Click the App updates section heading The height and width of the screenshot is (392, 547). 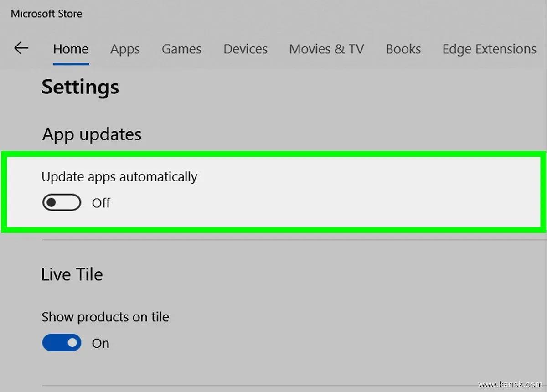pos(92,134)
